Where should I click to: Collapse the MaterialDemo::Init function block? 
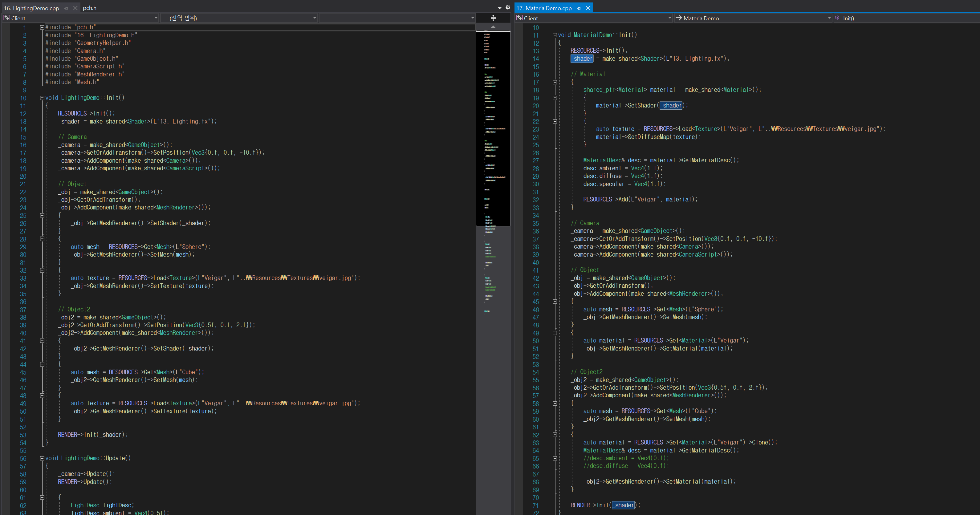pos(555,35)
